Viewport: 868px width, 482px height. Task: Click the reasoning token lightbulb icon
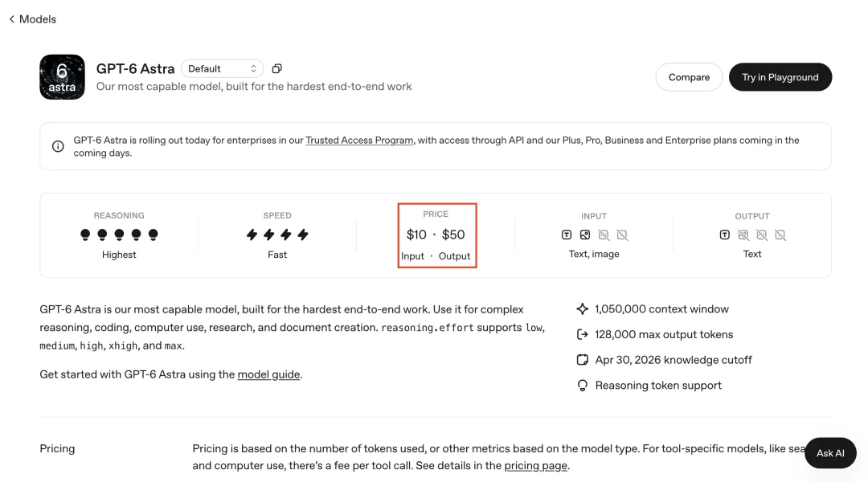point(583,385)
